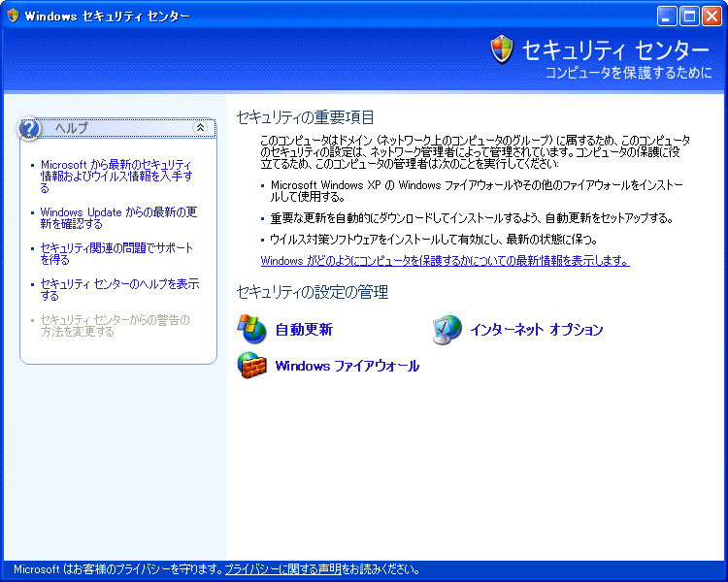Screen dimensions: 728x582
Task: Collapse the ヘルプ panel with chevron
Action: 200,128
